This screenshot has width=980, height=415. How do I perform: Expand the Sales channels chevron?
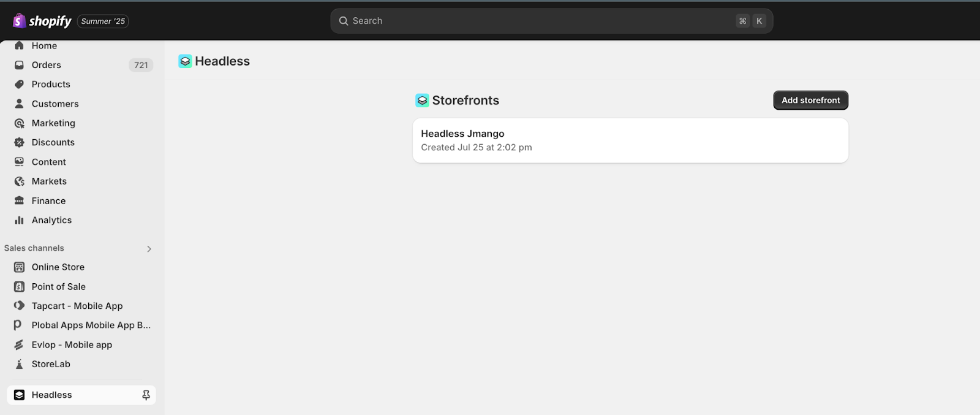coord(149,249)
